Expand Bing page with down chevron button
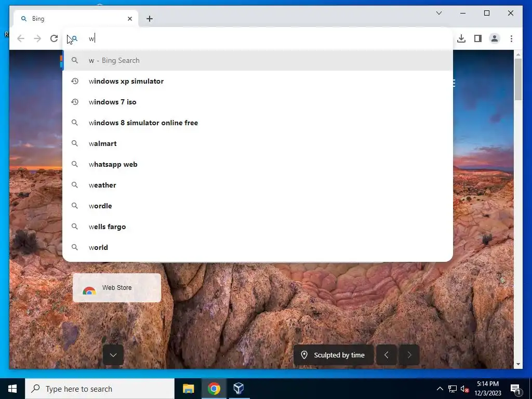 point(113,355)
